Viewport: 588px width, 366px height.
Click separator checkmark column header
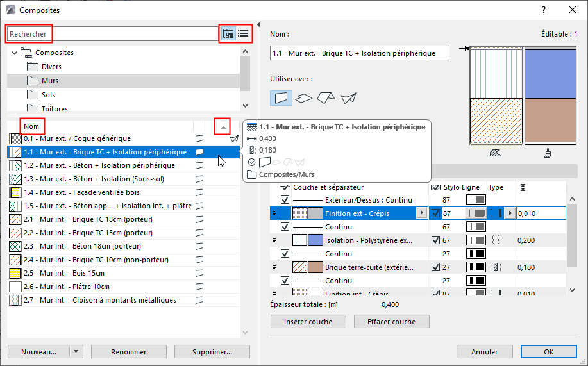[x=285, y=187]
